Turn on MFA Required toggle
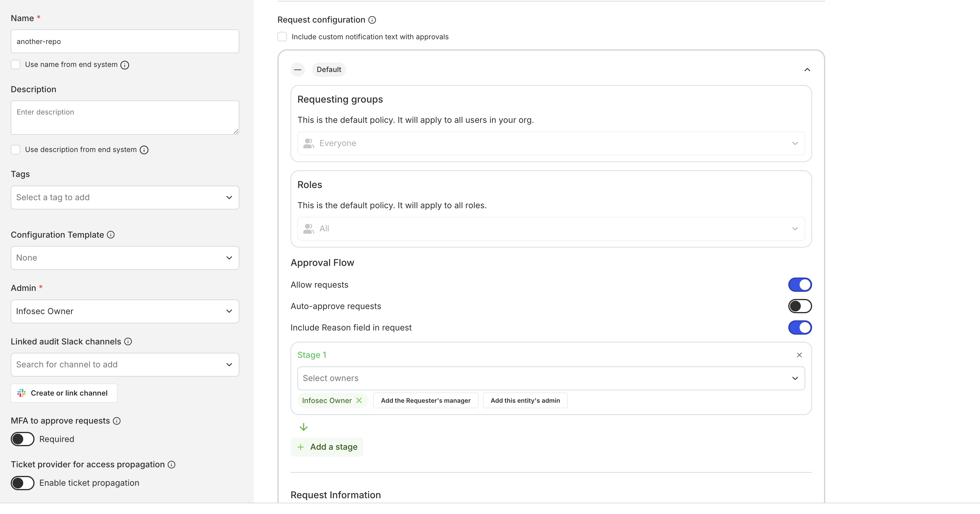This screenshot has height=514, width=980. (x=22, y=439)
